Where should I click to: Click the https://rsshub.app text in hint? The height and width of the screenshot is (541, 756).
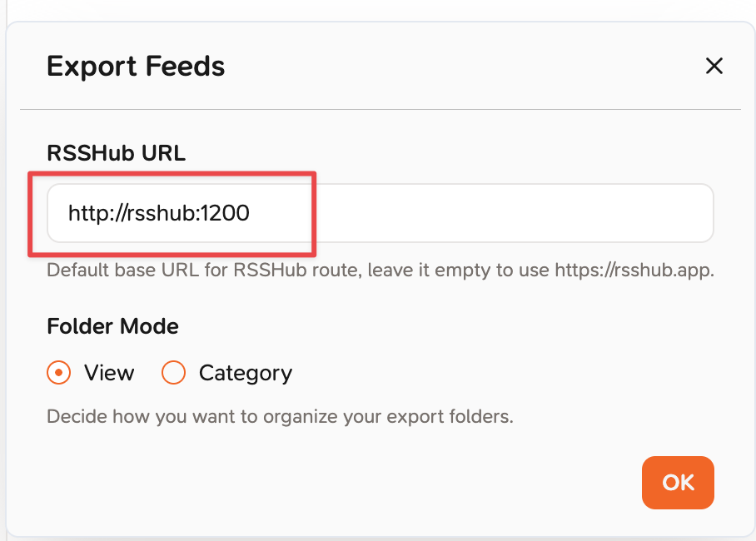[x=634, y=270]
